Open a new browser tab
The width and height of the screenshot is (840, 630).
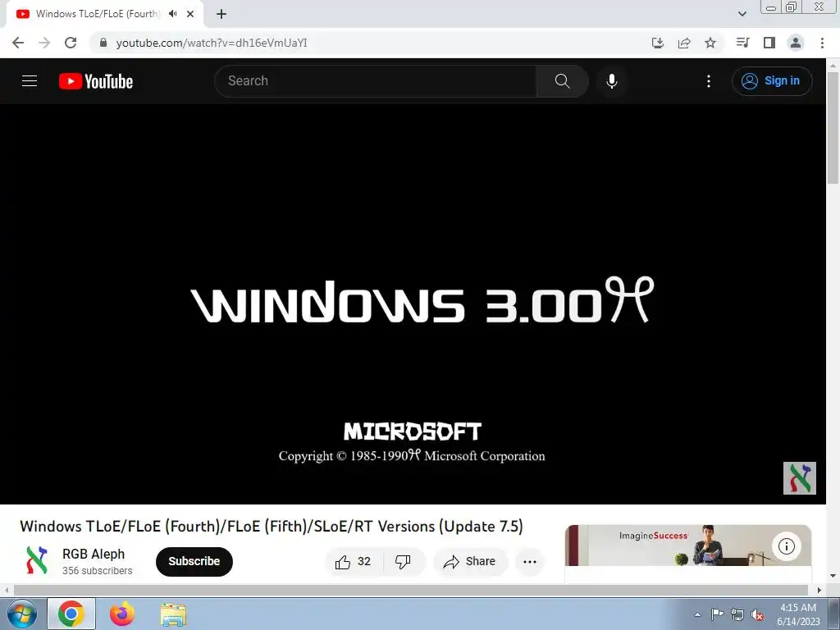(221, 14)
